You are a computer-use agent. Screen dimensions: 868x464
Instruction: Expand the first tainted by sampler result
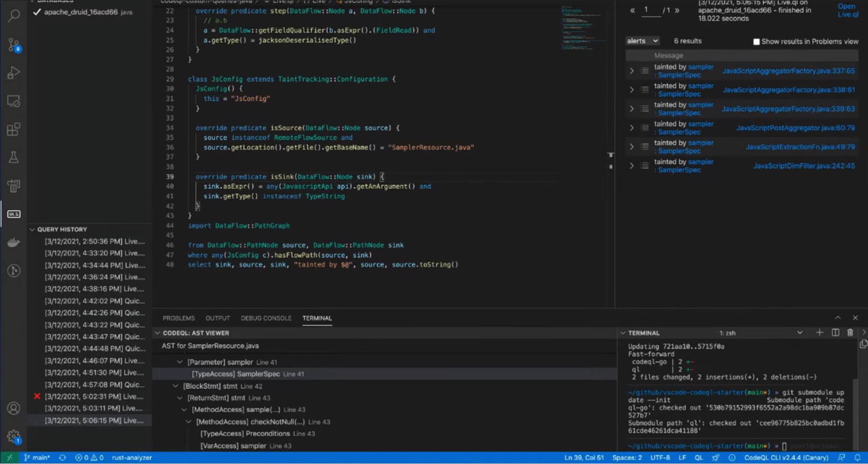click(x=631, y=70)
